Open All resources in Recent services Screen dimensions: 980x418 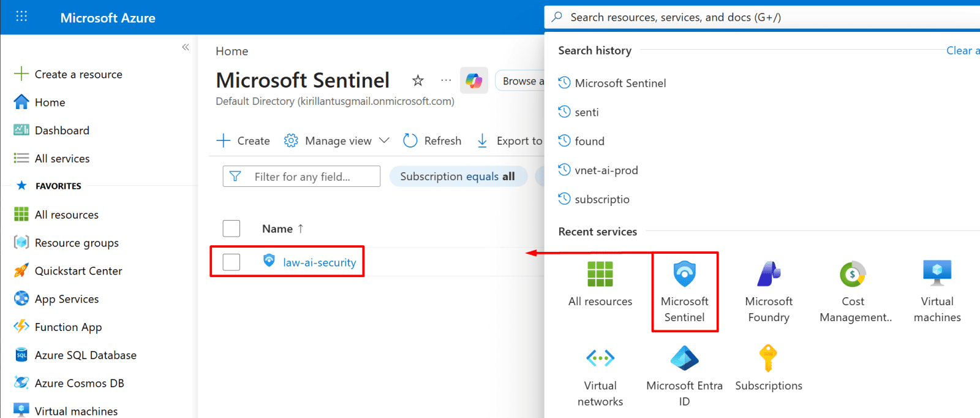(x=600, y=284)
